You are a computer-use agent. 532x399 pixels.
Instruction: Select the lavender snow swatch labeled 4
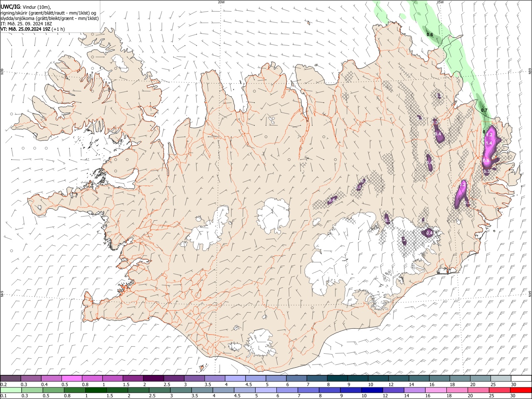235,379
